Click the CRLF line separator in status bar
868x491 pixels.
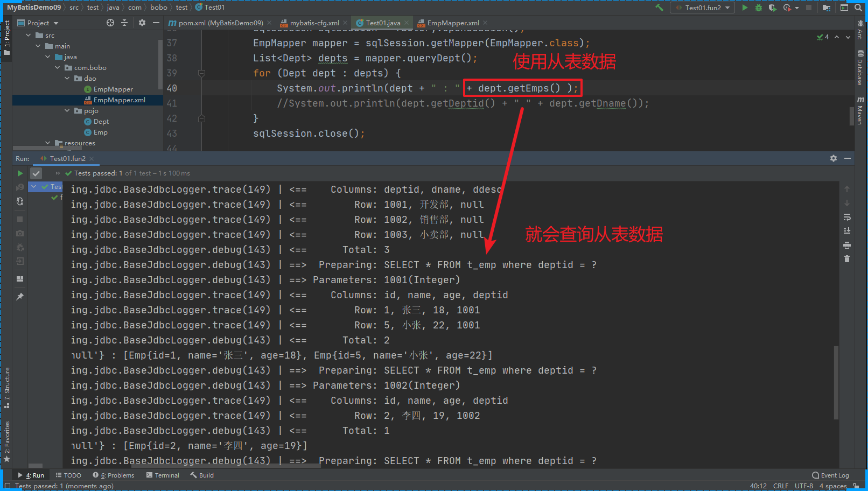(781, 486)
